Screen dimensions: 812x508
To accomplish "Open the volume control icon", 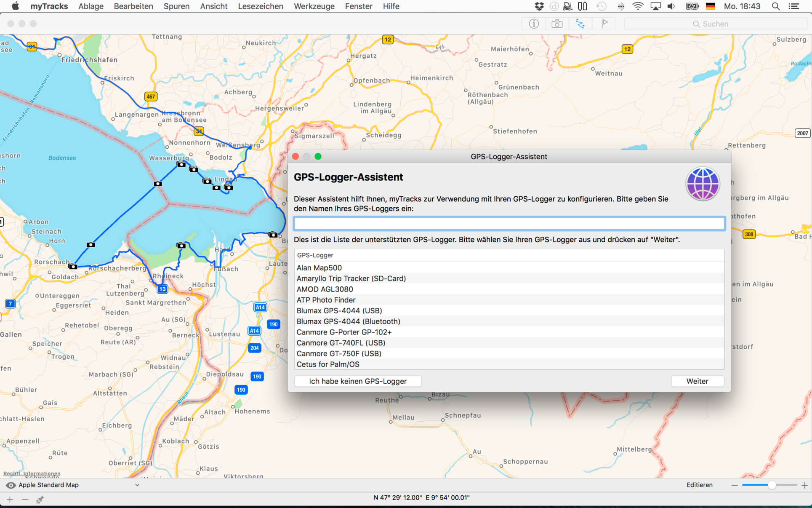I will [671, 6].
